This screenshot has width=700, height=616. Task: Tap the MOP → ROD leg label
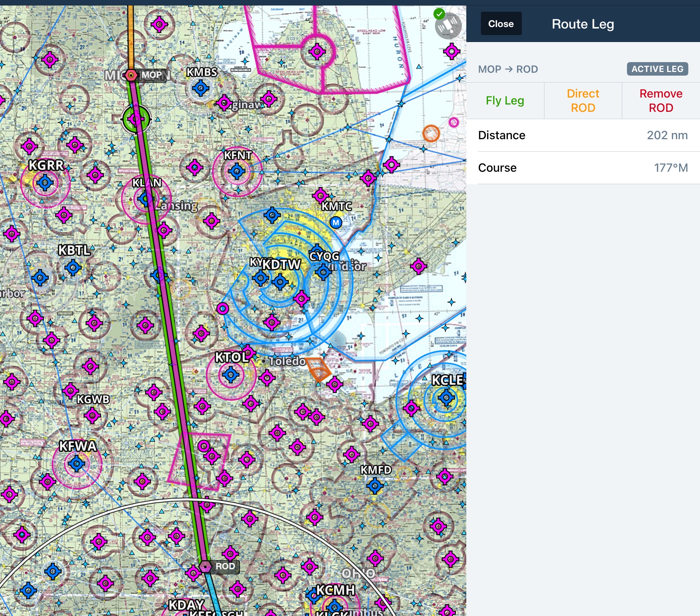click(x=508, y=69)
